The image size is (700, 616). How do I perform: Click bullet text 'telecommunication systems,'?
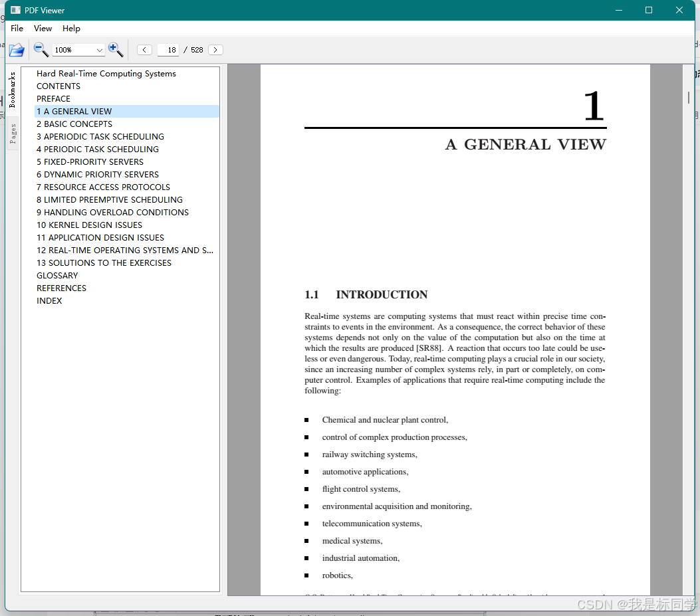pos(372,524)
